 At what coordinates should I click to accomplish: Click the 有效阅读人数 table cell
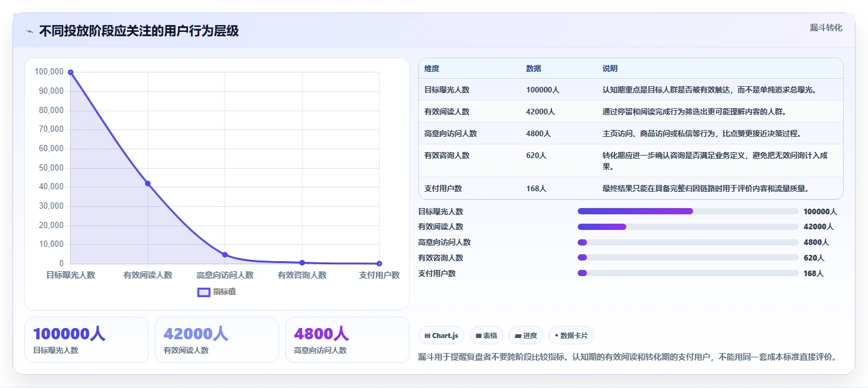pyautogui.click(x=447, y=112)
